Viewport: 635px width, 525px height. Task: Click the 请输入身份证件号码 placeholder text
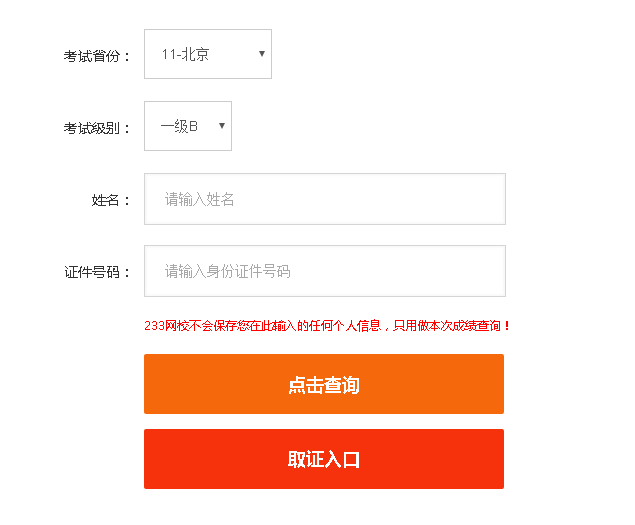coord(228,271)
